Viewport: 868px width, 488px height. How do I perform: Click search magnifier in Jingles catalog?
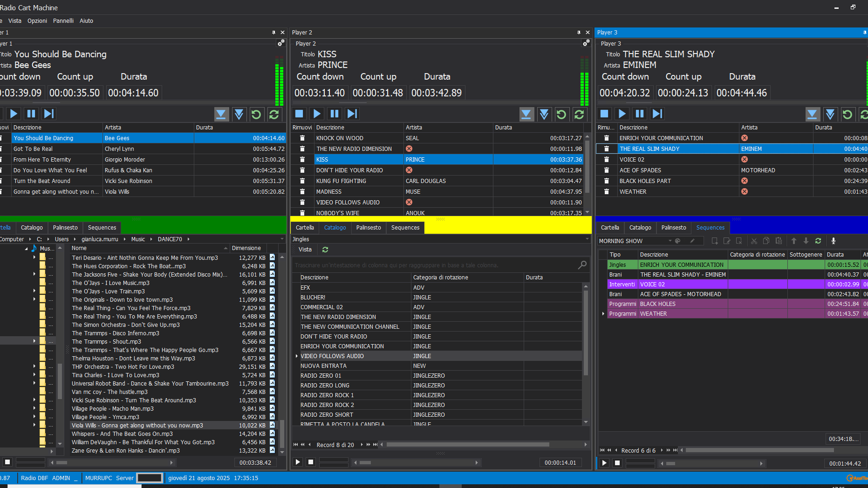click(x=582, y=265)
